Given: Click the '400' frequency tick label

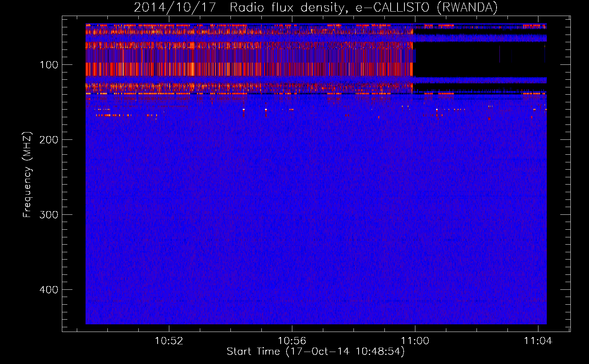Looking at the screenshot, I should [x=49, y=290].
